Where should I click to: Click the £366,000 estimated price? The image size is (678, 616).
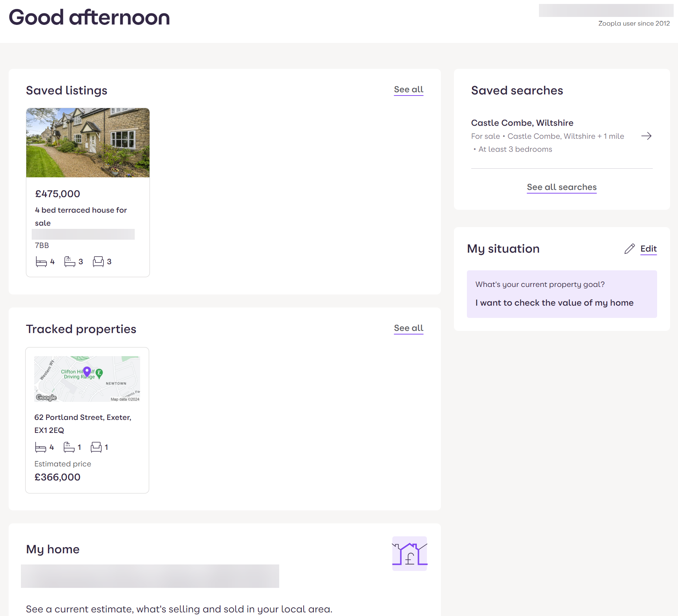(x=57, y=477)
